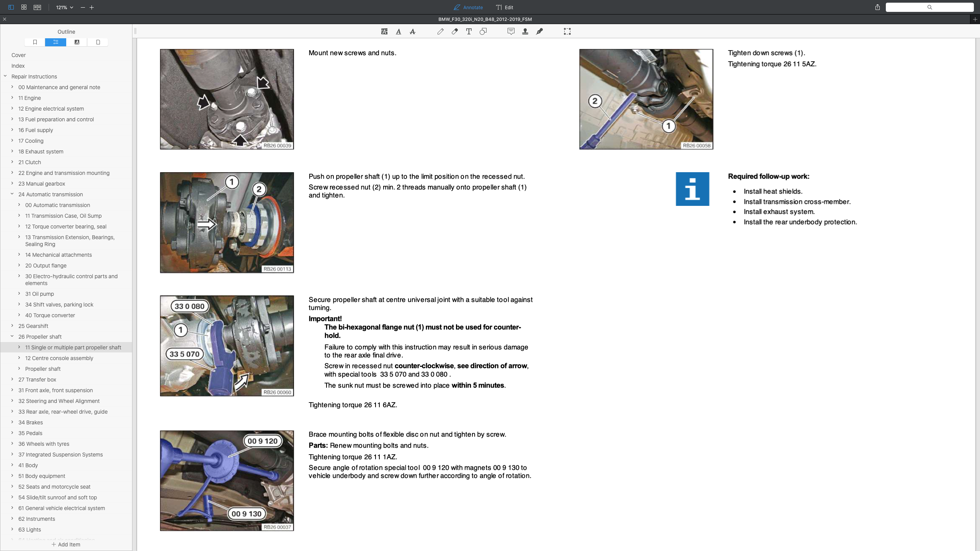The width and height of the screenshot is (980, 551).
Task: Select the sticky note comment tool
Action: coord(511,32)
